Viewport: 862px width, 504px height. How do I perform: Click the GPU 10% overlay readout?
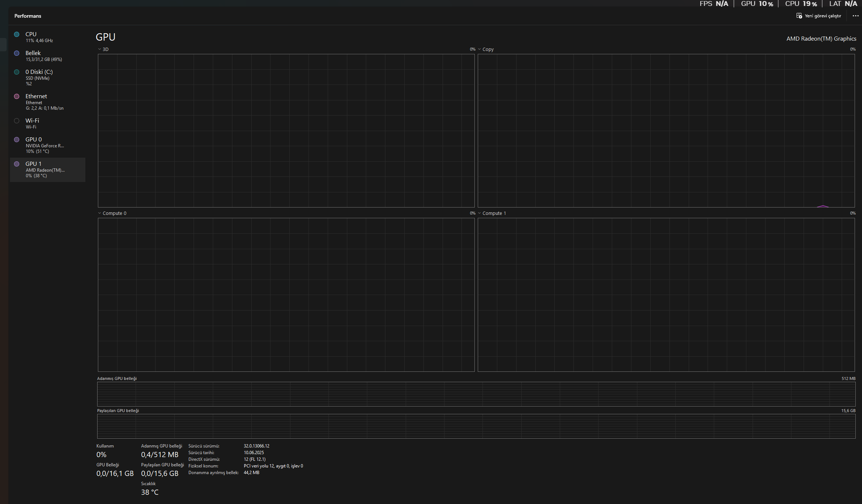pos(757,4)
